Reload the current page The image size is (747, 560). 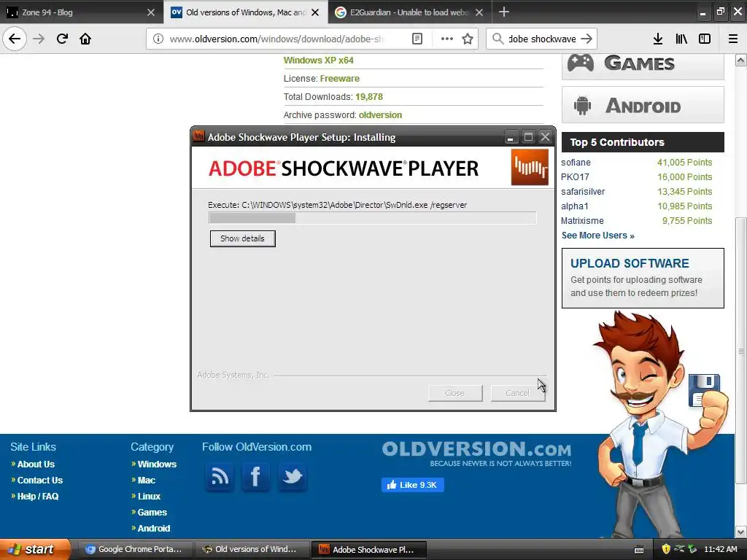pyautogui.click(x=62, y=39)
